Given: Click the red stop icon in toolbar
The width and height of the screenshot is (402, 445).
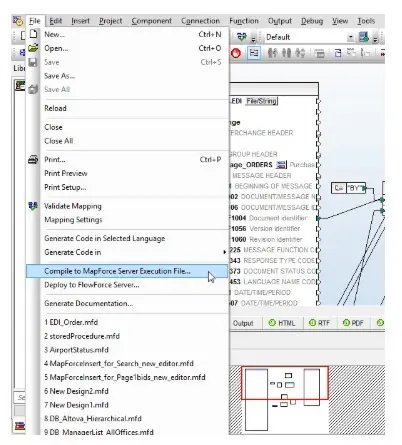Looking at the screenshot, I should pos(236,53).
